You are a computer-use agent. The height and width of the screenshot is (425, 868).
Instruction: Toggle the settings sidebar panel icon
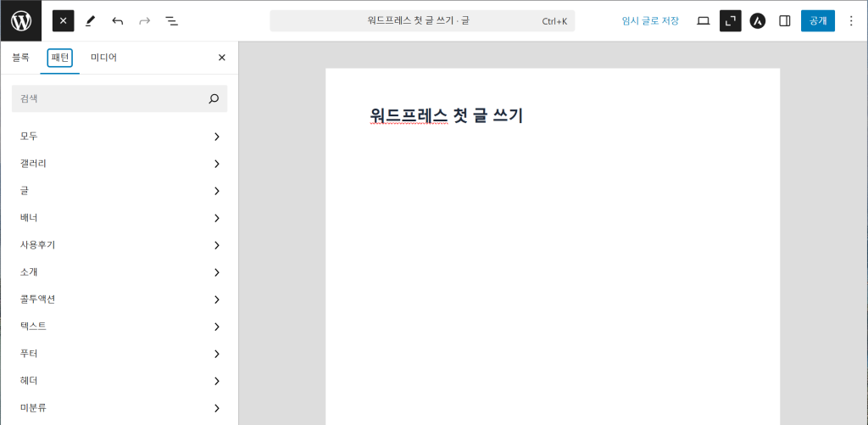click(x=784, y=21)
